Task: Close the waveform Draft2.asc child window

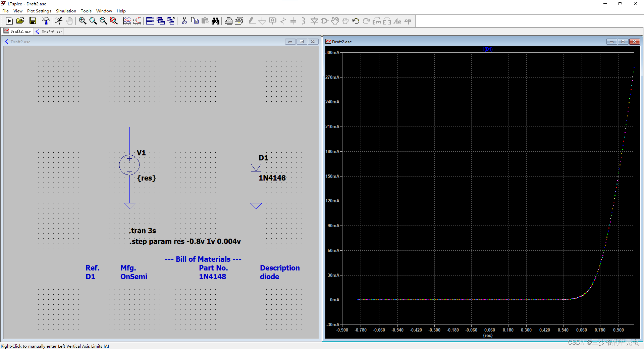Action: [634, 42]
